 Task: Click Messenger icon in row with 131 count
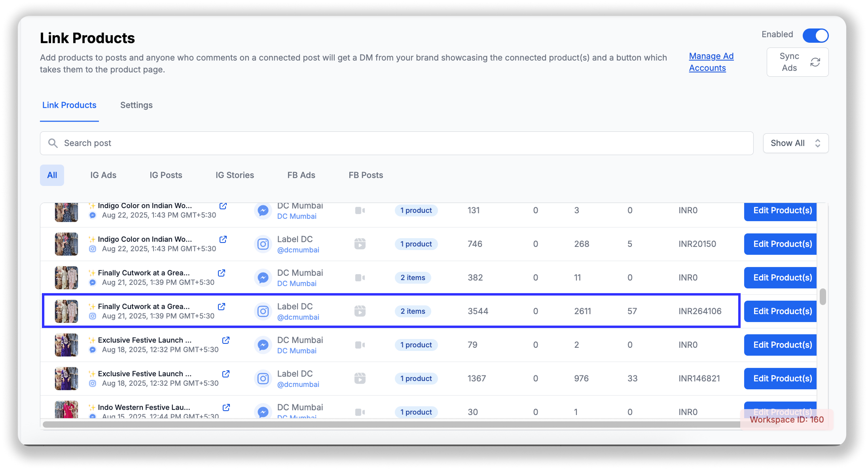[x=263, y=210]
